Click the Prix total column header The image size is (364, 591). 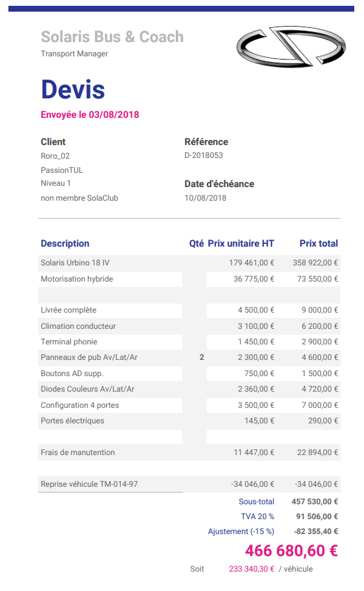point(319,243)
